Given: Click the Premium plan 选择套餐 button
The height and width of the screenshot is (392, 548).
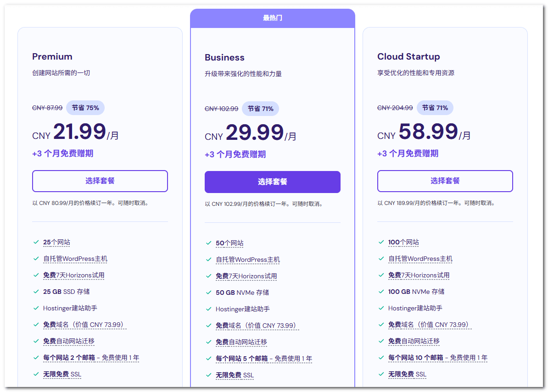Looking at the screenshot, I should pos(100,181).
